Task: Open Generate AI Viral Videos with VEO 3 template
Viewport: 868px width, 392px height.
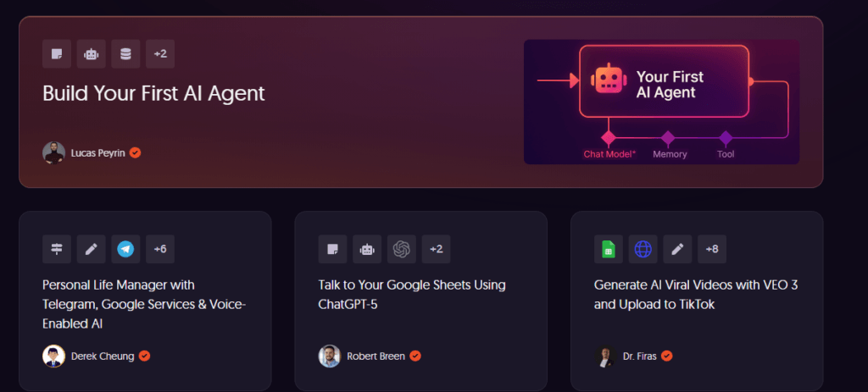Action: [x=696, y=295]
